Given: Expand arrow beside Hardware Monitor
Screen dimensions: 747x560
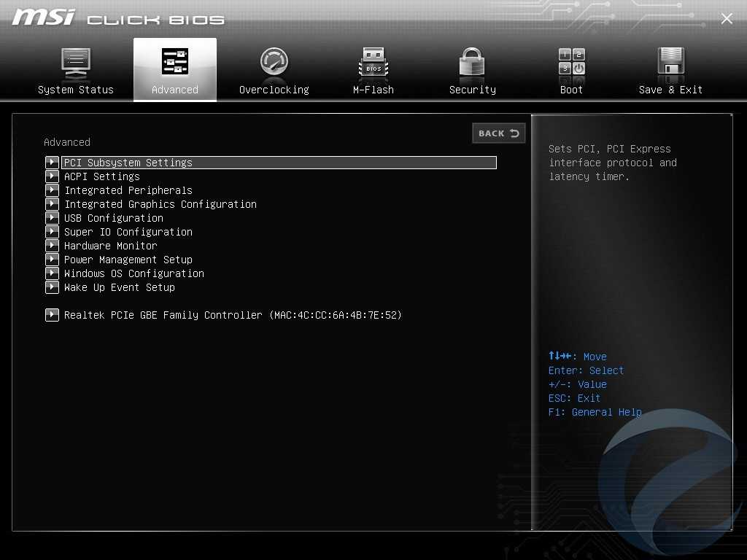Looking at the screenshot, I should click(x=52, y=246).
